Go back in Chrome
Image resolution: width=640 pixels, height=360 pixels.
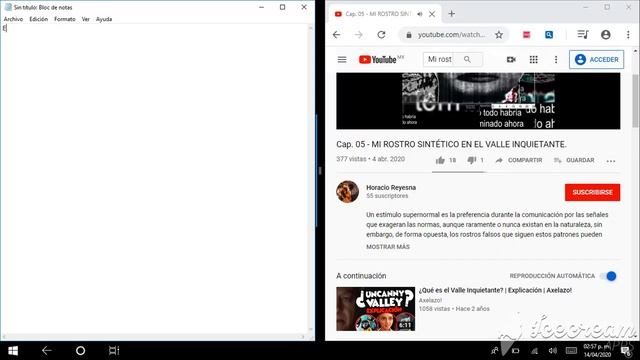pyautogui.click(x=336, y=35)
